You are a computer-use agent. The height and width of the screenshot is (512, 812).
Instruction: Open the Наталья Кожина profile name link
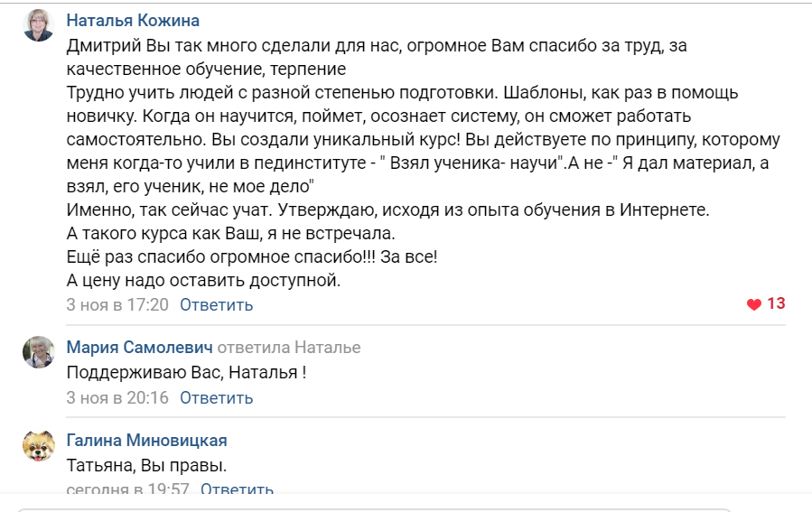point(133,21)
